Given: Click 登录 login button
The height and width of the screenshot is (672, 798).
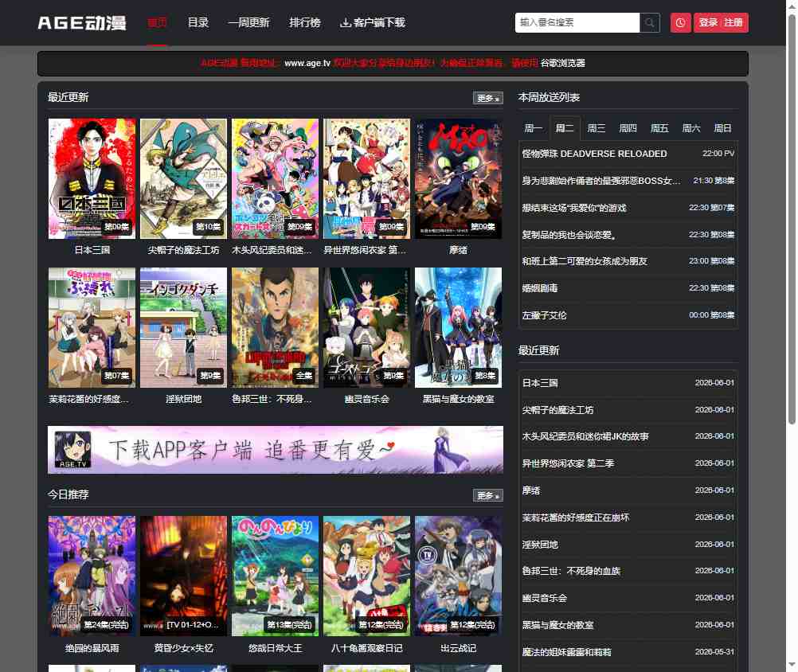Looking at the screenshot, I should (708, 22).
